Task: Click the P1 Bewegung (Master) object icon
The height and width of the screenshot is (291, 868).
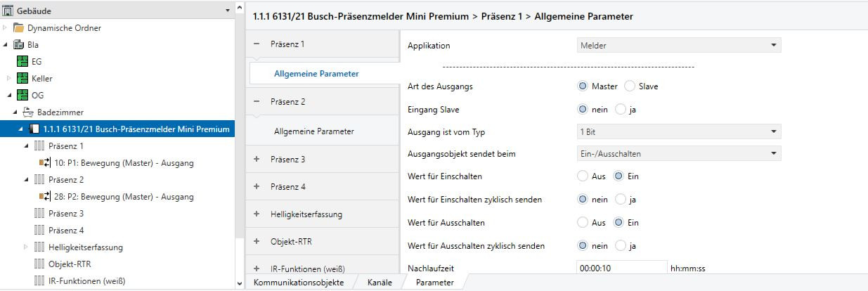Action: pyautogui.click(x=45, y=163)
